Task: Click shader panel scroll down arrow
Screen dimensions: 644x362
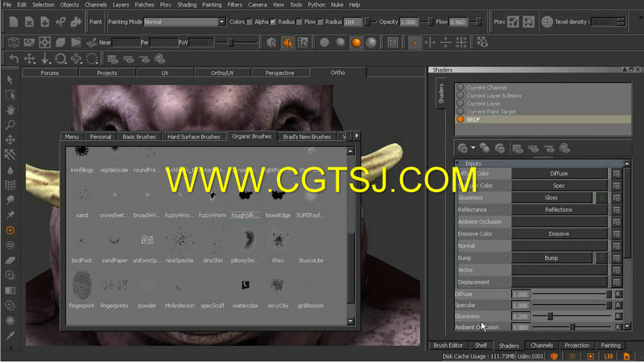Action: (x=627, y=327)
